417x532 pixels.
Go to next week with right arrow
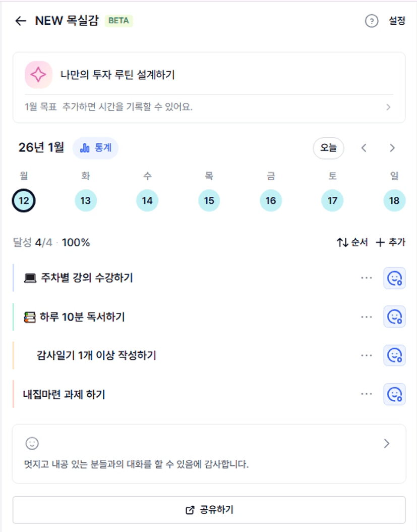[x=392, y=148]
